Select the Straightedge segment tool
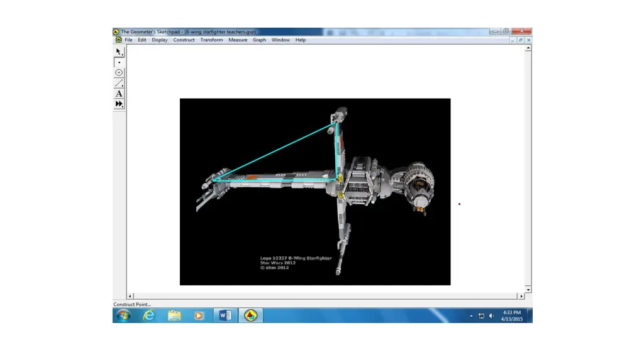Viewport: 644px width, 362px height. coord(119,84)
